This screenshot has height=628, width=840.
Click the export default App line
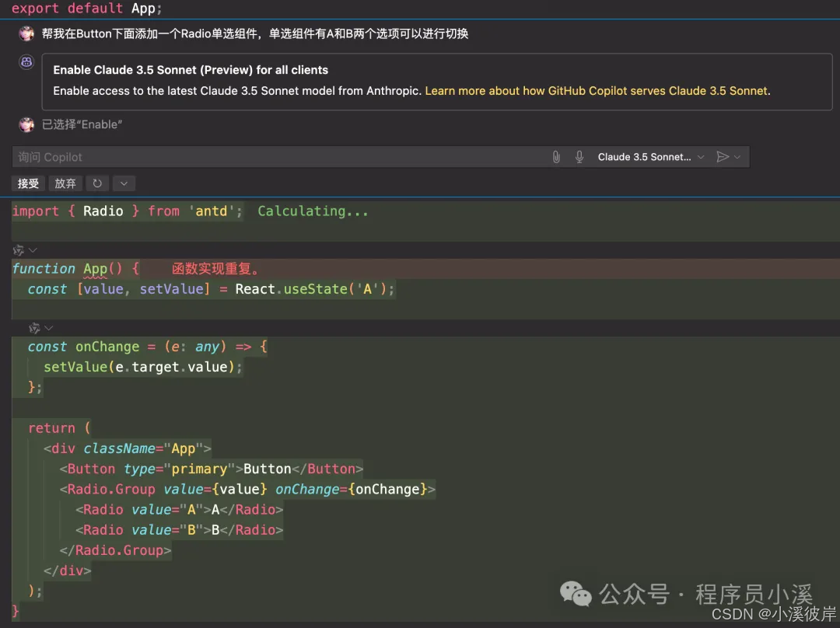coord(86,9)
